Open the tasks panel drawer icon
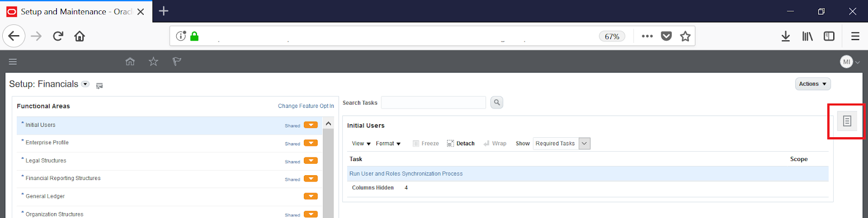This screenshot has height=218, width=868. (x=847, y=121)
